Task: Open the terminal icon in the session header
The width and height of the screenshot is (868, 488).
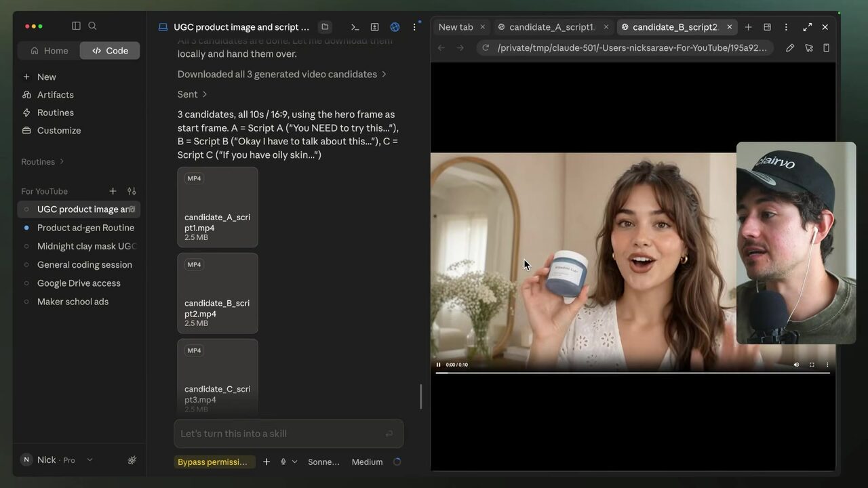Action: point(355,27)
